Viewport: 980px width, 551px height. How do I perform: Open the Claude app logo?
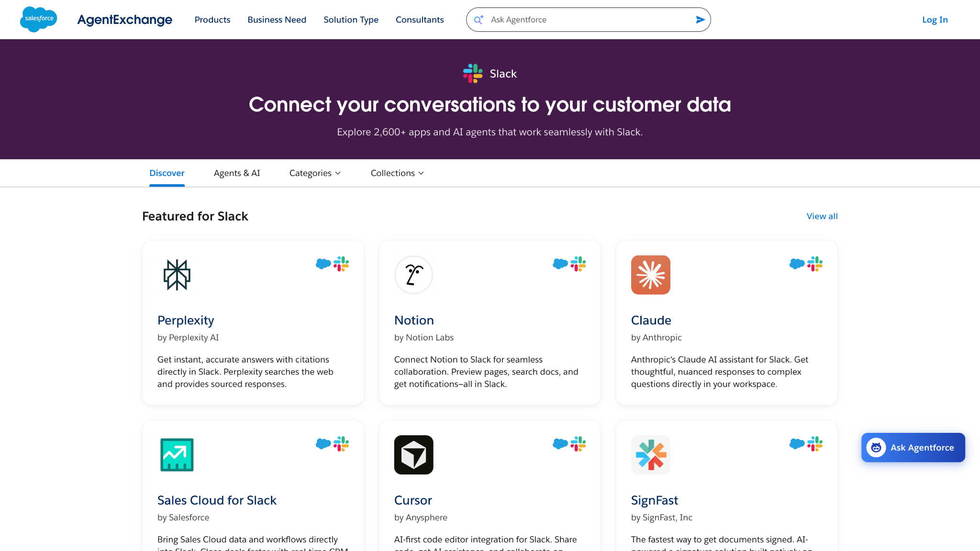click(x=650, y=275)
